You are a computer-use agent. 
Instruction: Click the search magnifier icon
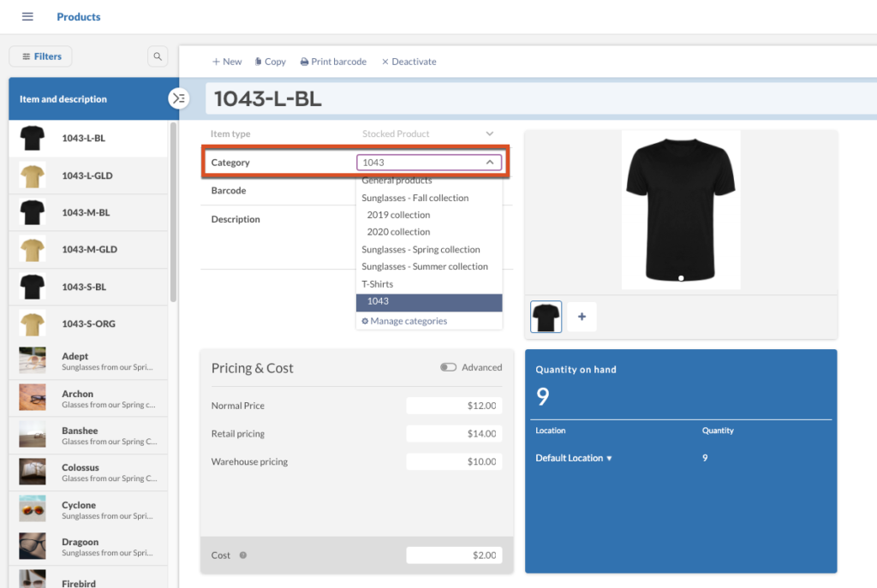[158, 56]
